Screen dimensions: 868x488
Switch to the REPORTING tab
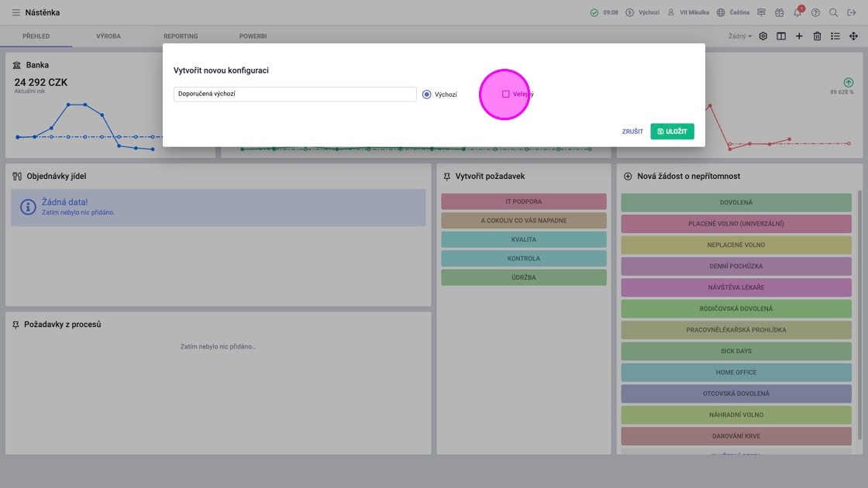pos(181,36)
